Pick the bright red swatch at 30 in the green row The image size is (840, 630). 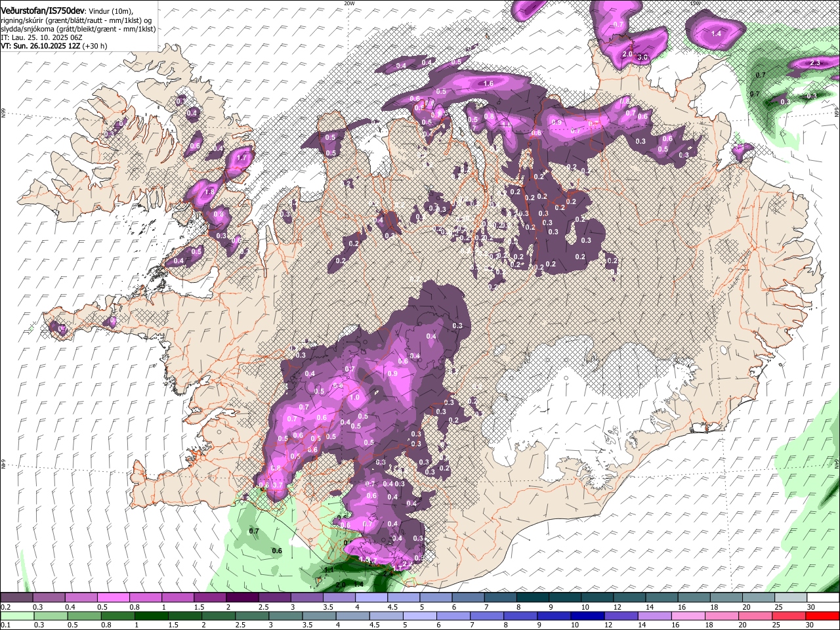pos(822,616)
